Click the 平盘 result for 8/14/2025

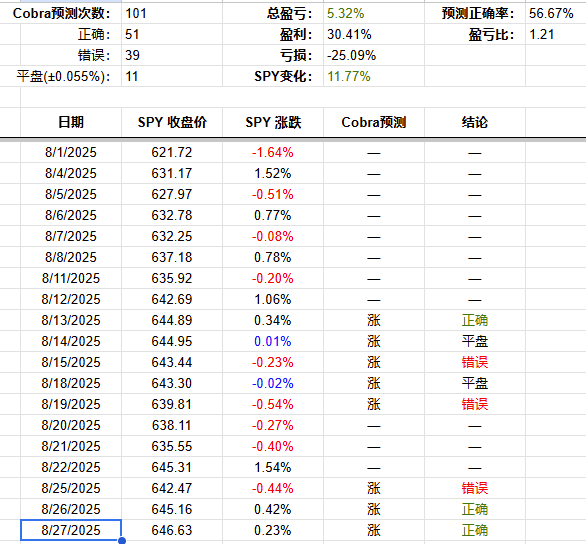pos(475,341)
